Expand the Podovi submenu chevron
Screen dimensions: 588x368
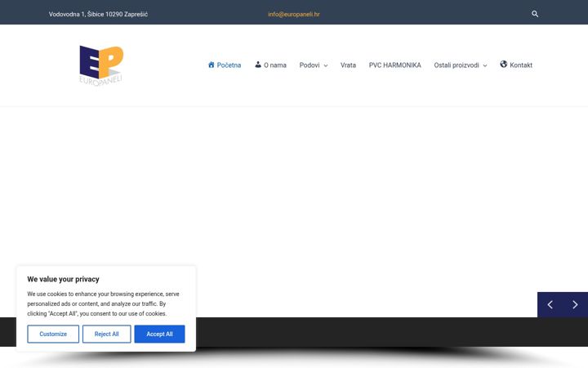[326, 65]
